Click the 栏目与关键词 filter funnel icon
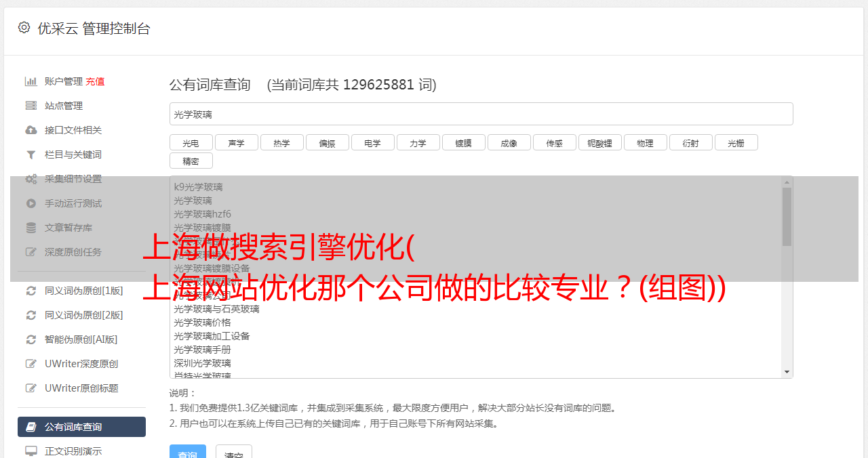 click(31, 154)
